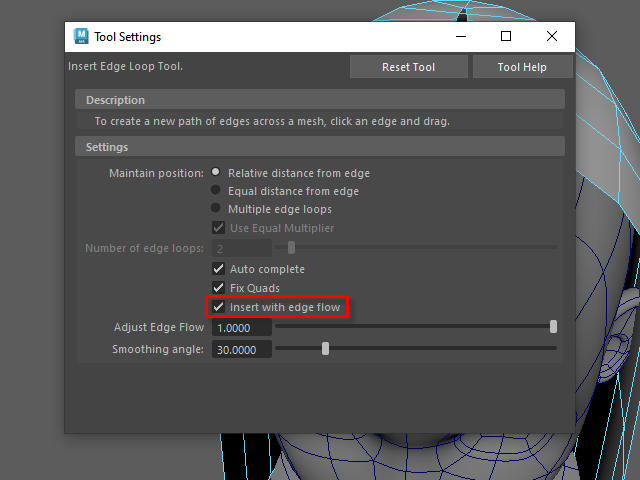Click the Maya logo icon in title bar
This screenshot has width=640, height=480.
coord(81,37)
